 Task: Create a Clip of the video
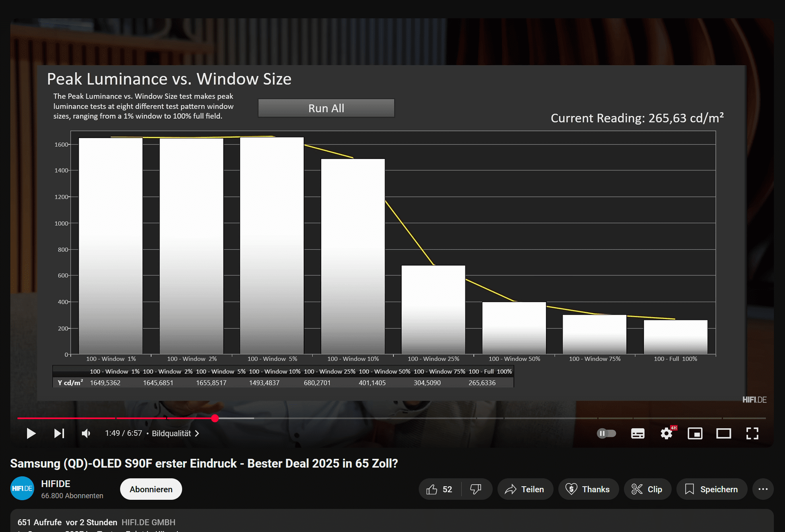point(647,489)
